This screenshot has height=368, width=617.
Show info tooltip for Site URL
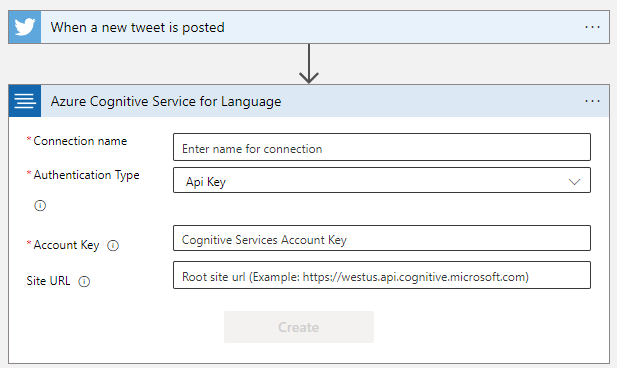(84, 281)
